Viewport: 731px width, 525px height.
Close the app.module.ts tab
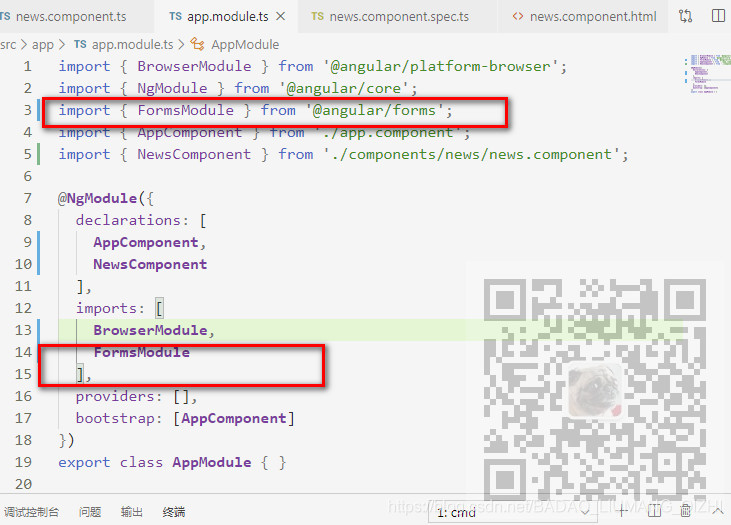tap(281, 17)
